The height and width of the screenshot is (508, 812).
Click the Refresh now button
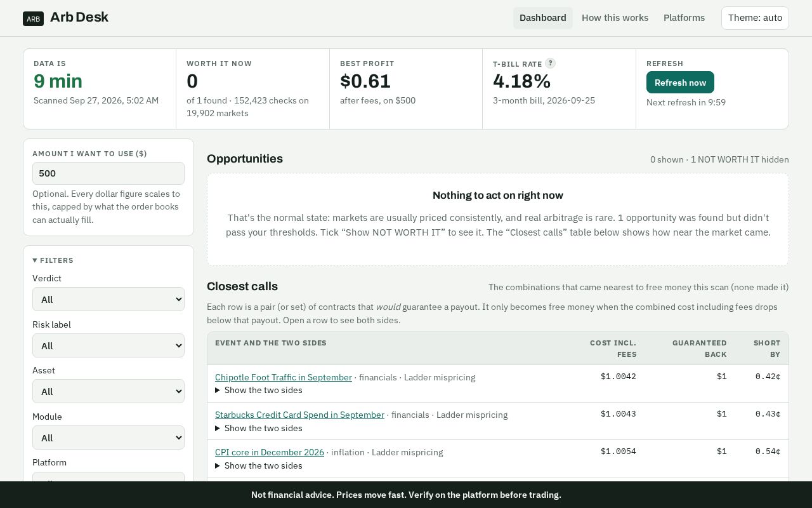(x=680, y=83)
